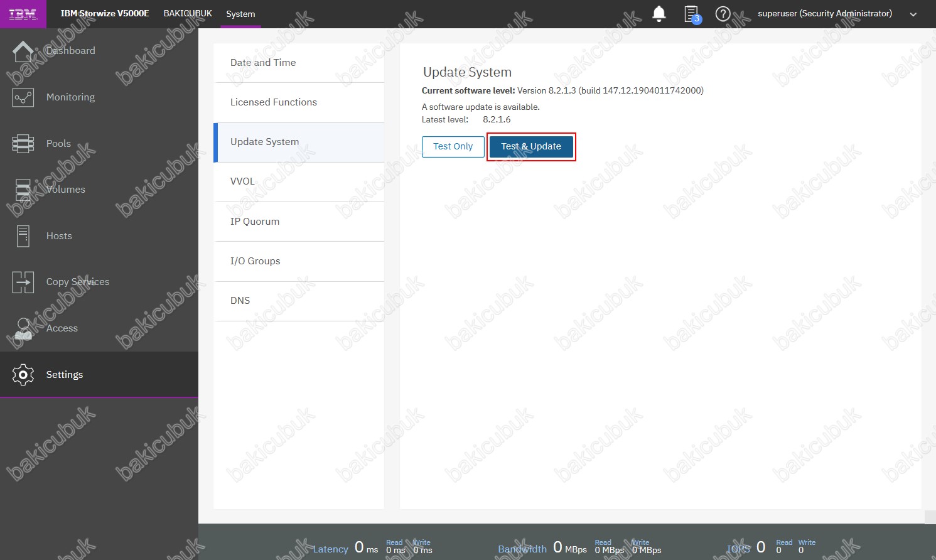
Task: Click the IBM logo
Action: [23, 14]
